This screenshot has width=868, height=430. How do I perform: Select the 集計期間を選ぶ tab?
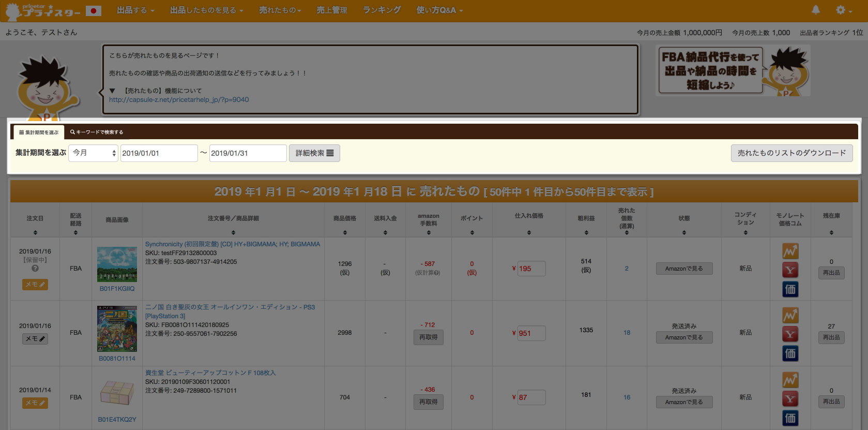click(x=39, y=132)
